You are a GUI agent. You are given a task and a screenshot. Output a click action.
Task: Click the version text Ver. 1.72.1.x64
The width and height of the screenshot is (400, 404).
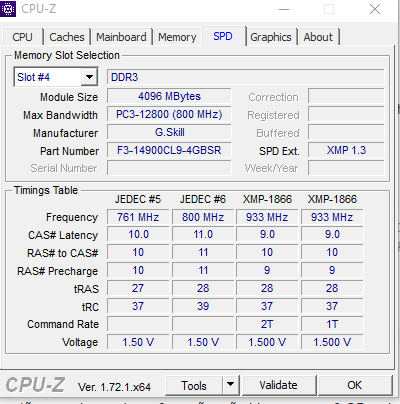(114, 387)
